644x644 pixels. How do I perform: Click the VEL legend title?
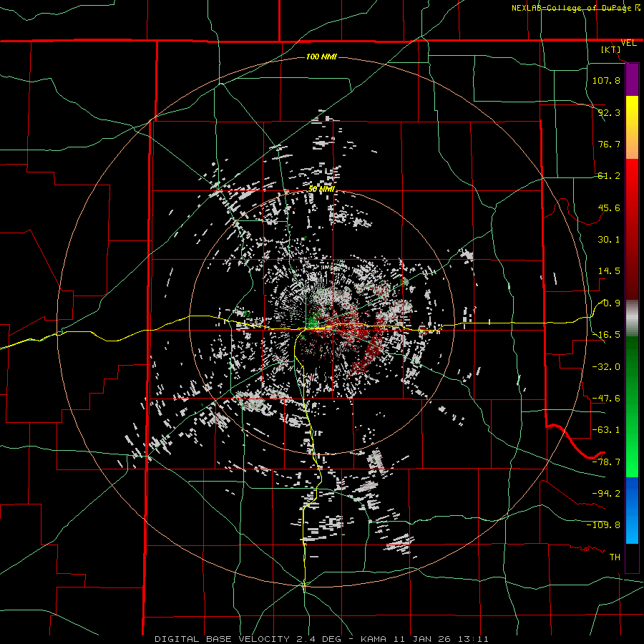628,43
